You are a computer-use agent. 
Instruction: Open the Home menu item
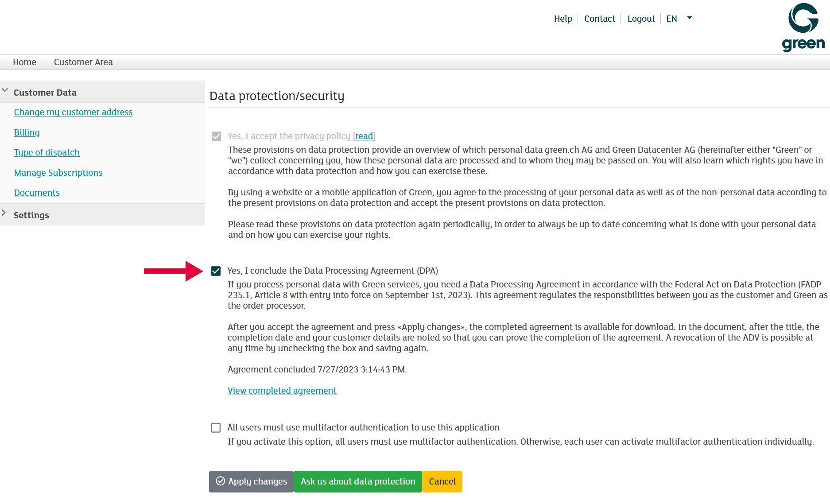[x=24, y=62]
